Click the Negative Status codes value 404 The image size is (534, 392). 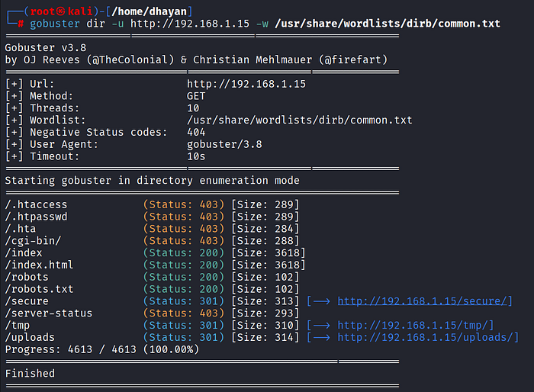click(x=196, y=132)
